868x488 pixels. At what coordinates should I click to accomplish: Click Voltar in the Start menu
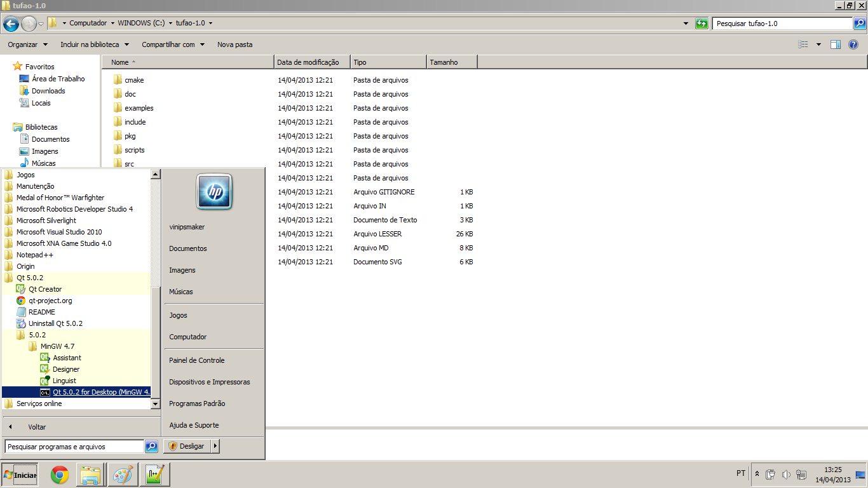(x=37, y=427)
